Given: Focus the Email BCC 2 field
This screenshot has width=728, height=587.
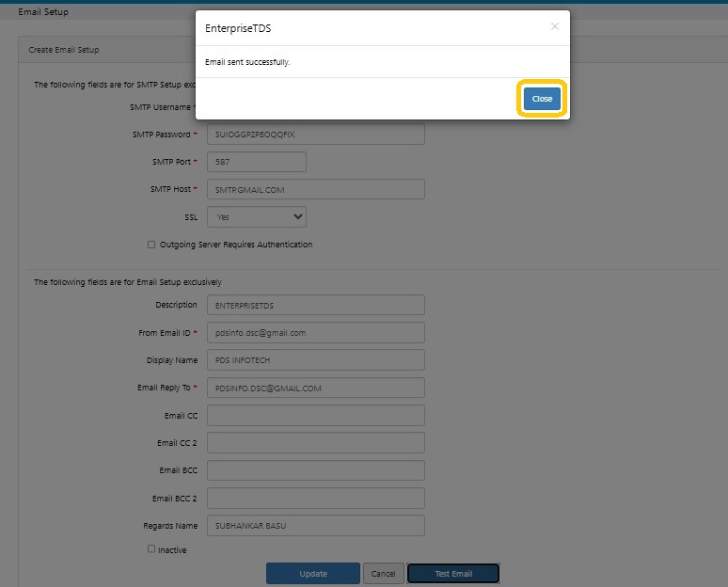Looking at the screenshot, I should 315,498.
